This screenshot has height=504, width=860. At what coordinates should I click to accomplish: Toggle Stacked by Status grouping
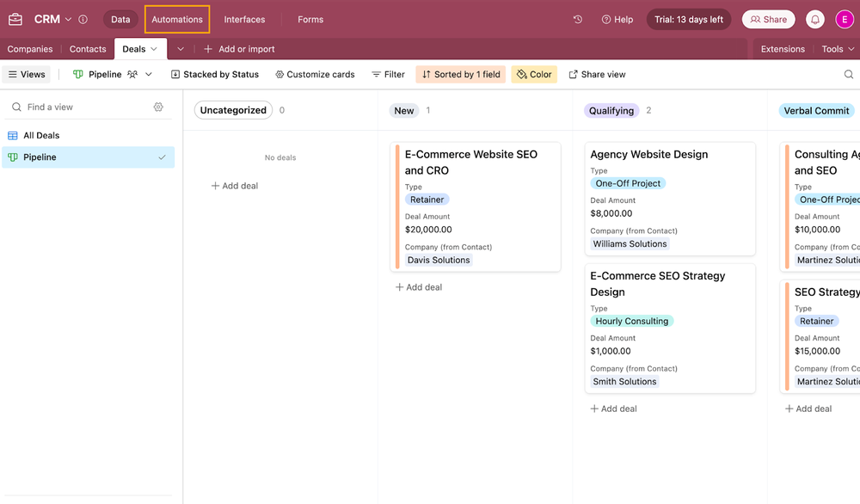(x=214, y=74)
